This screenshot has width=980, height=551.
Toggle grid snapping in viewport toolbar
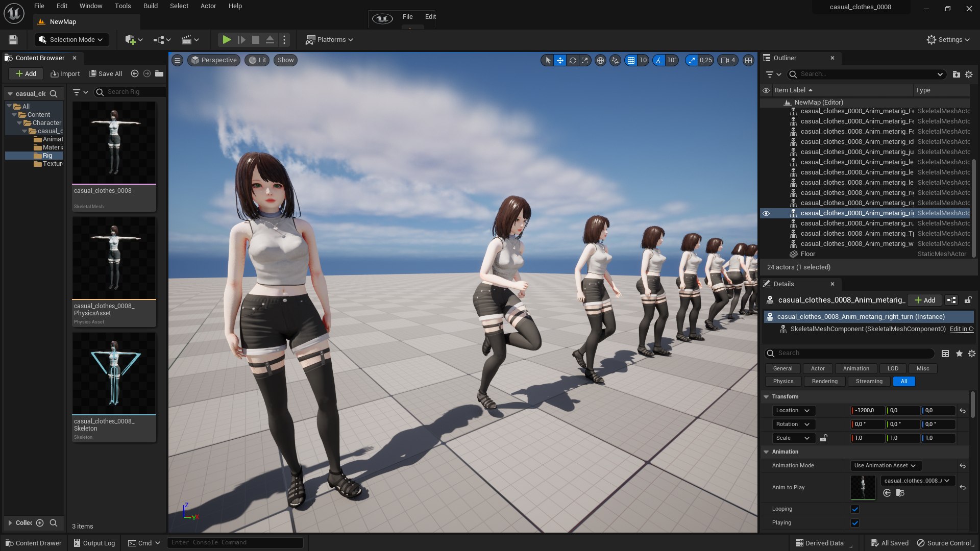tap(631, 60)
